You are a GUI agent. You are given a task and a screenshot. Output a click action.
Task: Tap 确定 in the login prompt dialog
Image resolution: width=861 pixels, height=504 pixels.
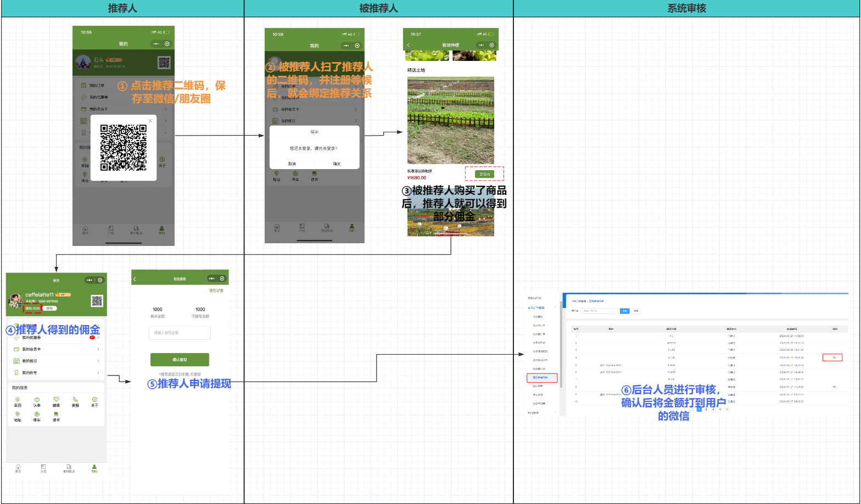point(337,164)
